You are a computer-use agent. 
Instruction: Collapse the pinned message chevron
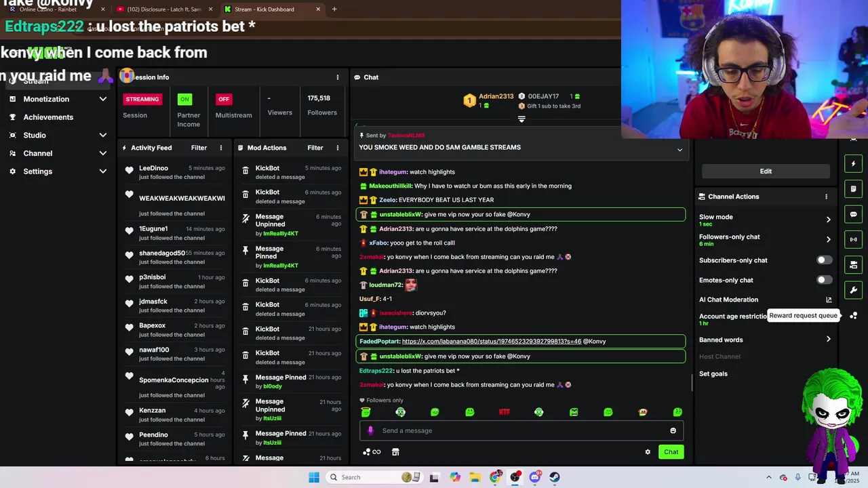tap(679, 150)
